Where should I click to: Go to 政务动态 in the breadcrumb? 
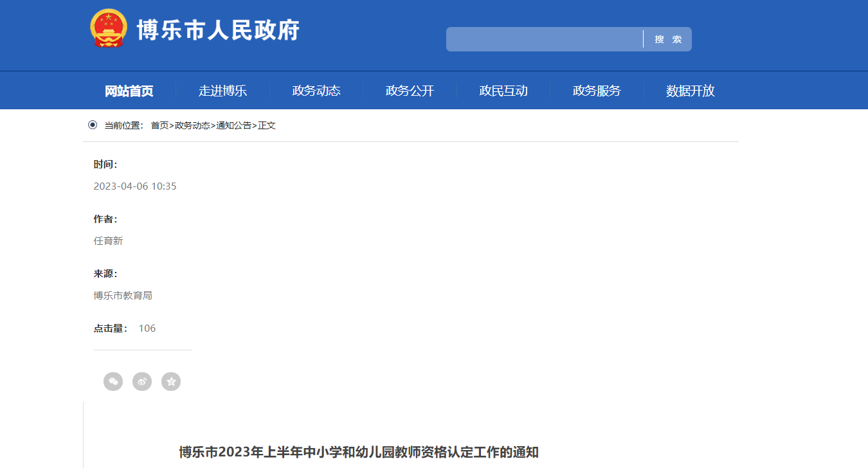point(192,125)
